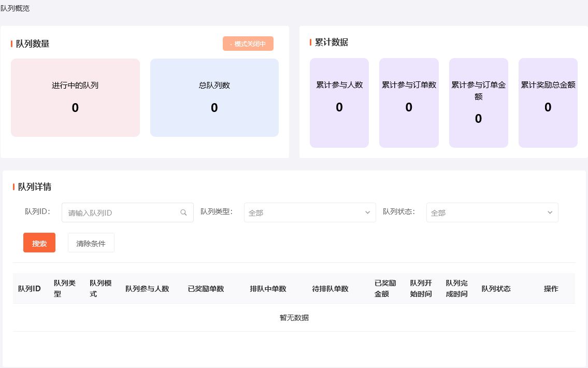Open the 队列类型 dropdown
This screenshot has width=588, height=368.
[x=310, y=213]
